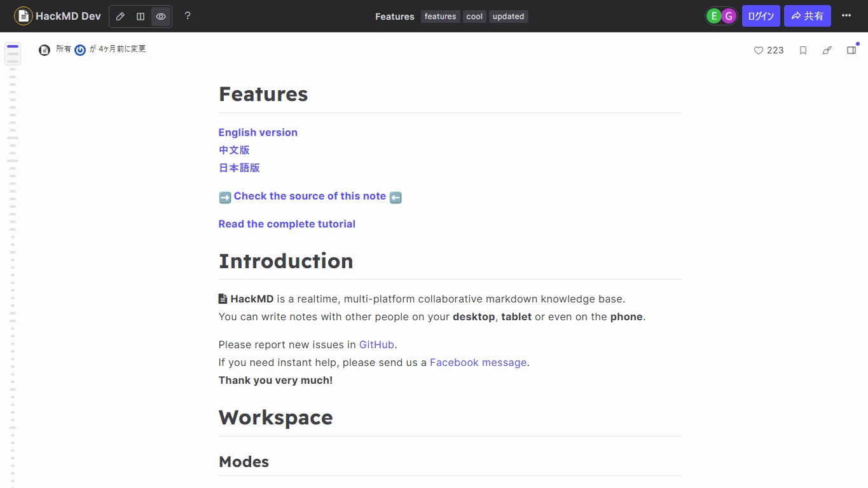Click the "Workspace" heading
The width and height of the screenshot is (868, 488).
click(276, 417)
